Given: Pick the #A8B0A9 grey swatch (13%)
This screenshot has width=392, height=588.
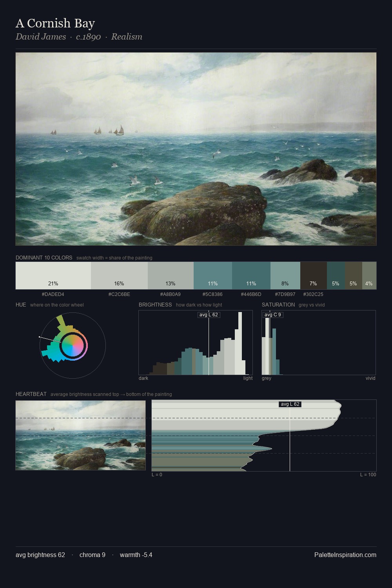Looking at the screenshot, I should pyautogui.click(x=171, y=276).
